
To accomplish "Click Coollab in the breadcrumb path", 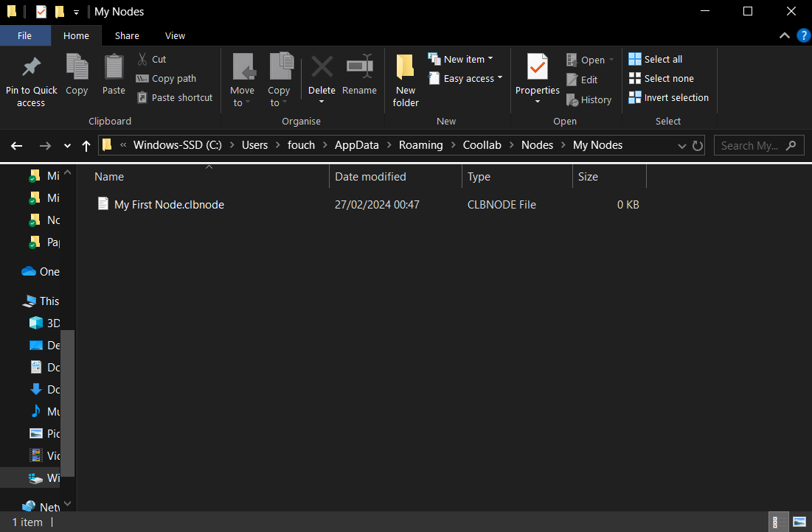I will point(482,145).
